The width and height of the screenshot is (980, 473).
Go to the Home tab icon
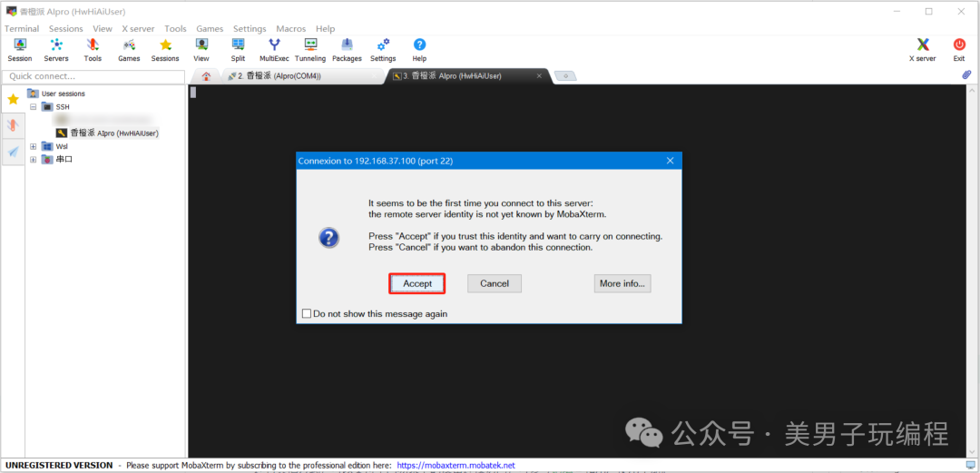(206, 75)
